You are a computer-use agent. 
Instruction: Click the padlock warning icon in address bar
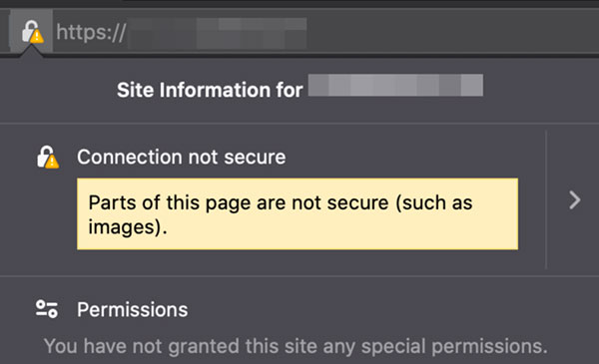click(33, 32)
